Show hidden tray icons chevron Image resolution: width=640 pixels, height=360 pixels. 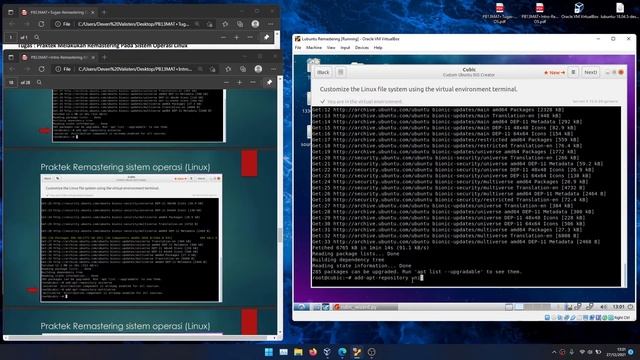[x=554, y=352]
